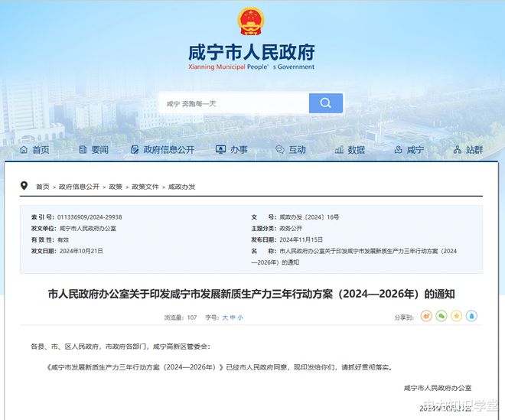Open 咸宁 navigation item
Viewport: 505px width, 420px height.
415,150
